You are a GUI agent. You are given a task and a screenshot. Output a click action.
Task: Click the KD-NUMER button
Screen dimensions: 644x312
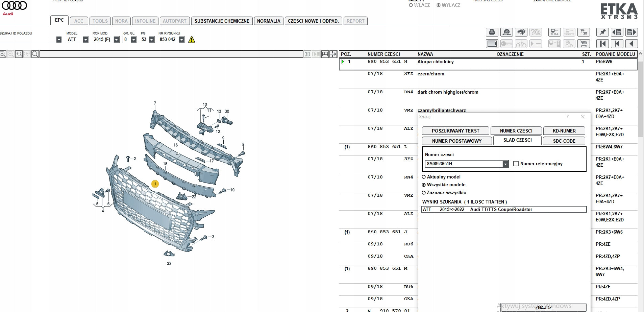[564, 131]
